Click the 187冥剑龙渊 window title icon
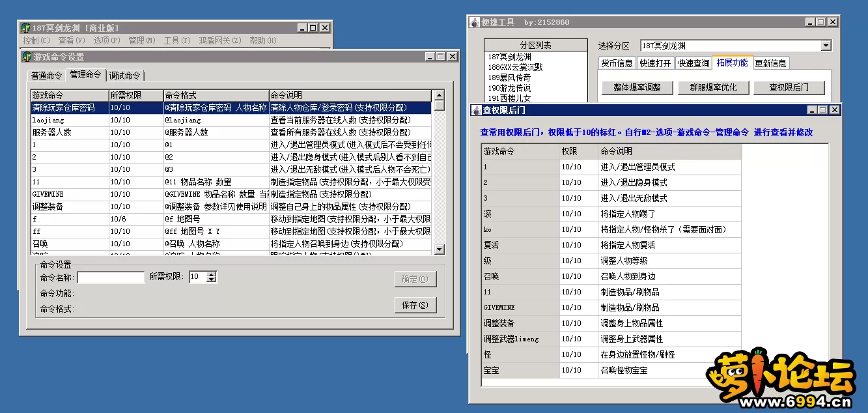Image resolution: width=868 pixels, height=413 pixels. tap(26, 28)
